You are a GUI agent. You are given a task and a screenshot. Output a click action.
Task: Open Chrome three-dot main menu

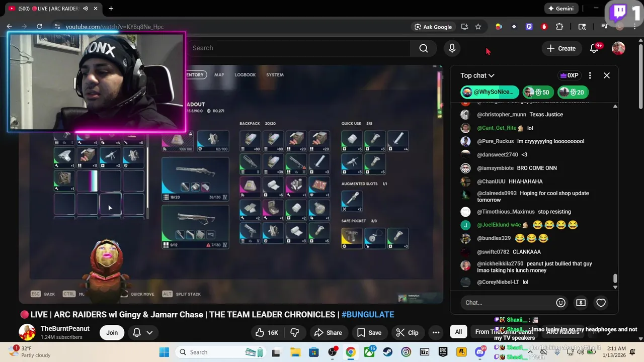(x=635, y=27)
